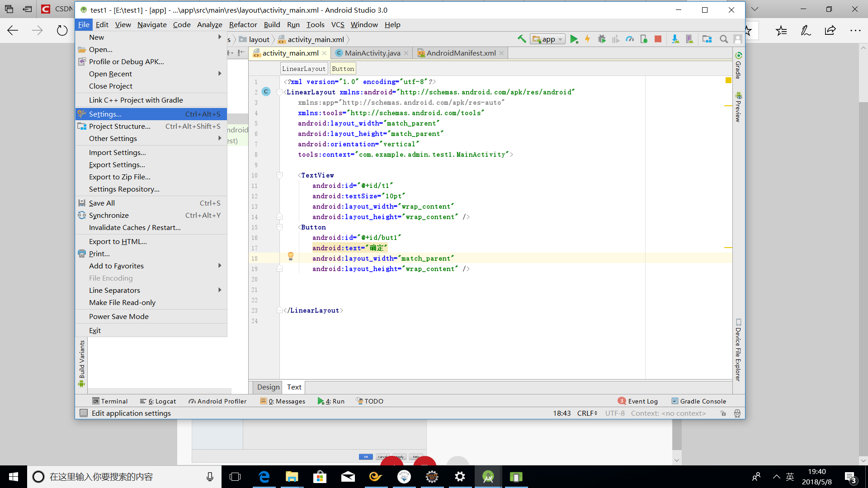This screenshot has width=868, height=488.
Task: Switch to the Text tab in editor
Action: [294, 386]
